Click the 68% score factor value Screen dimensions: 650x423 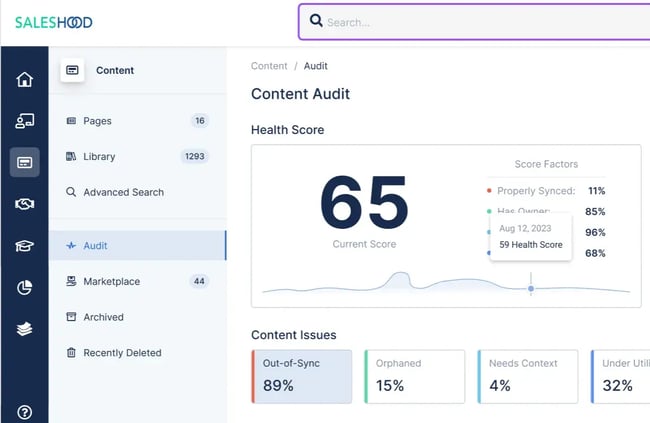(x=595, y=253)
